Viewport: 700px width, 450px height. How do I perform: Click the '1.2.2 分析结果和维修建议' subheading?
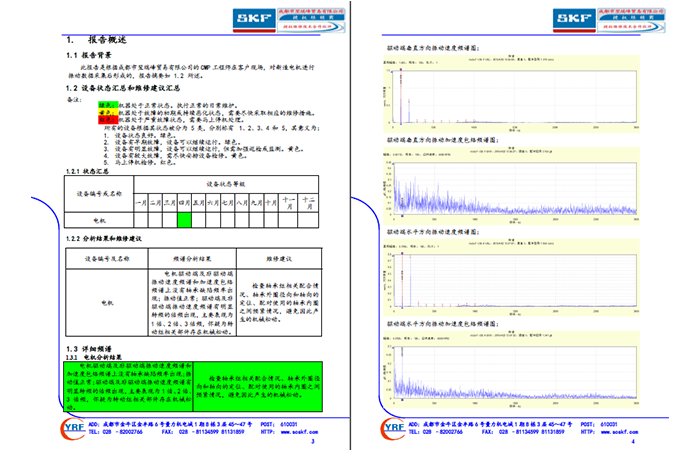point(109,239)
